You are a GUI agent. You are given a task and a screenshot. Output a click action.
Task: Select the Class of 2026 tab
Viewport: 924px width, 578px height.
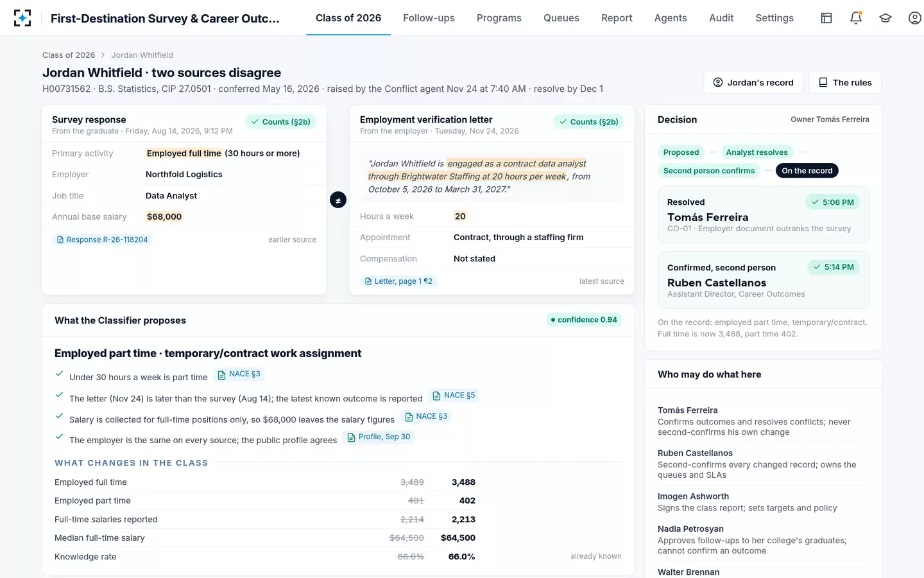[348, 18]
